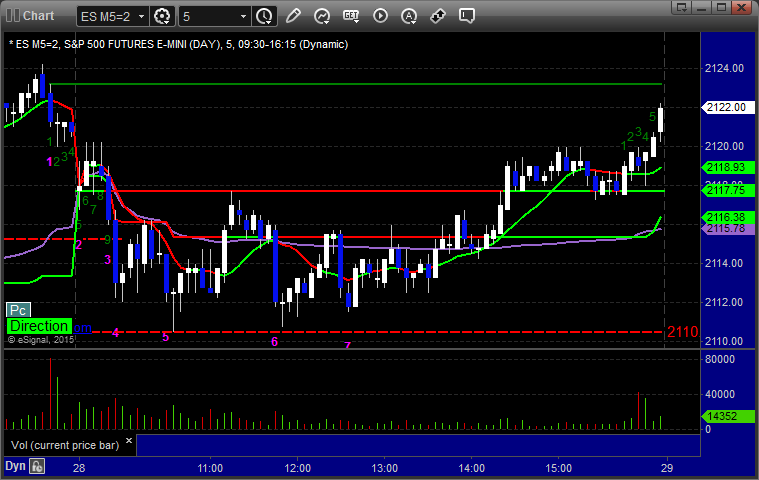
Task: Click the eSignal 2015 copyright text
Action: pos(41,340)
